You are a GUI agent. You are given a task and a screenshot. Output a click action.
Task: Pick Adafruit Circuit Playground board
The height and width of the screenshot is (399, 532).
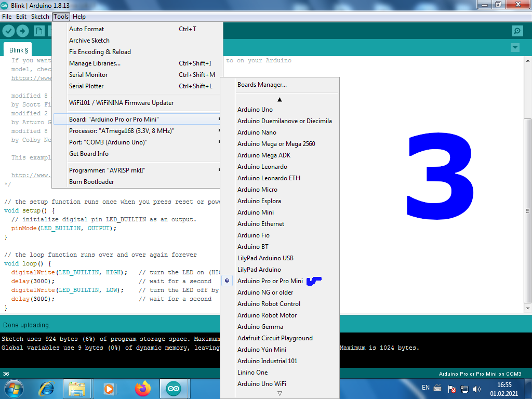[x=280, y=338]
